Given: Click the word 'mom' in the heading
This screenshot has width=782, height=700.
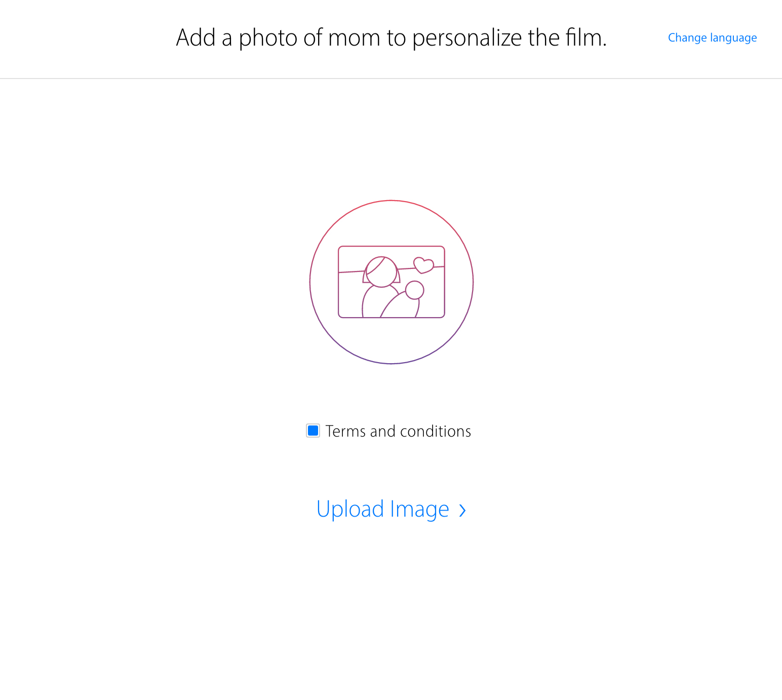Looking at the screenshot, I should click(354, 38).
